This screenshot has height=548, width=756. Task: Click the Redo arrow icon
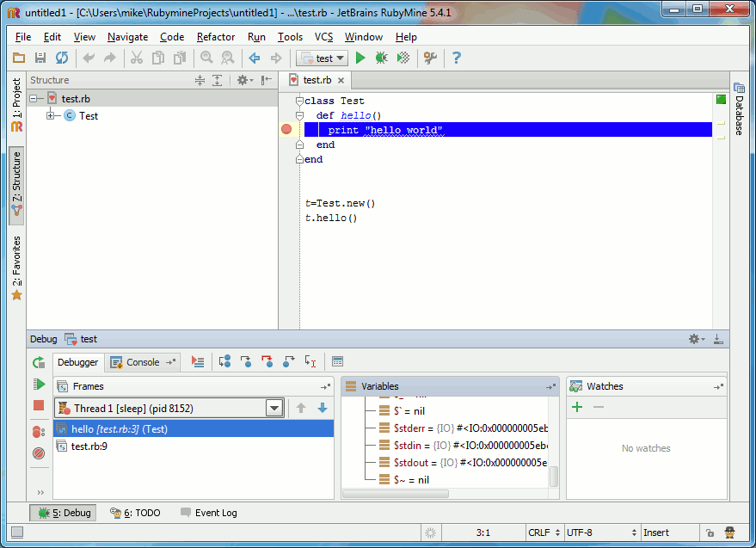pos(110,58)
